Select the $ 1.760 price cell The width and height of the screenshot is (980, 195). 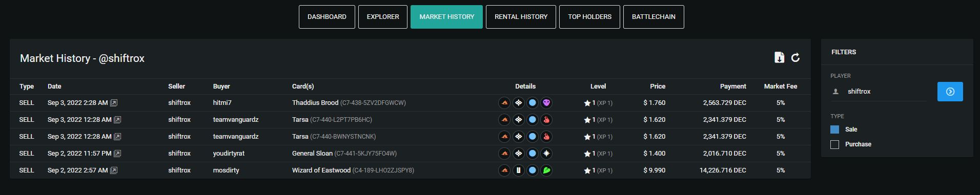point(655,103)
